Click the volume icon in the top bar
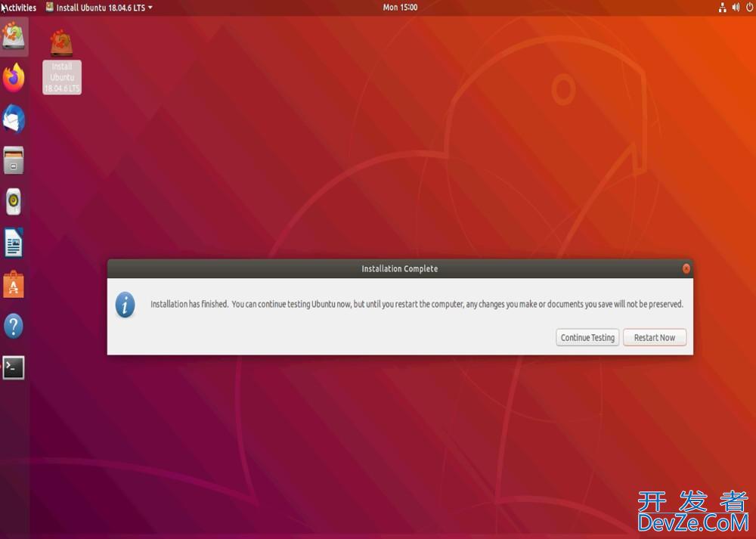The width and height of the screenshot is (756, 539). pyautogui.click(x=736, y=8)
